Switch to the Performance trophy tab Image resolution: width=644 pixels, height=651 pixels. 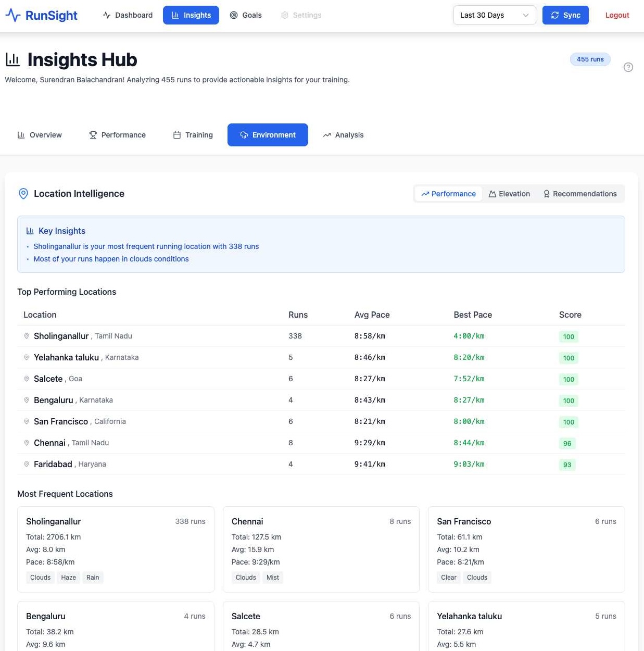pyautogui.click(x=117, y=135)
